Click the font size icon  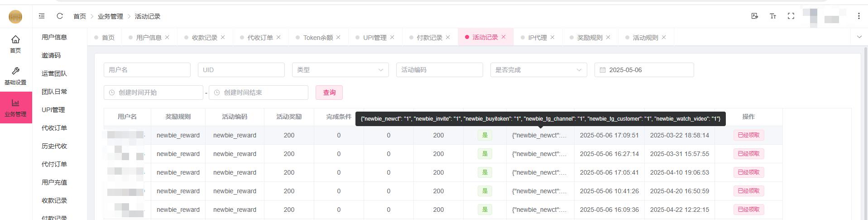(773, 16)
